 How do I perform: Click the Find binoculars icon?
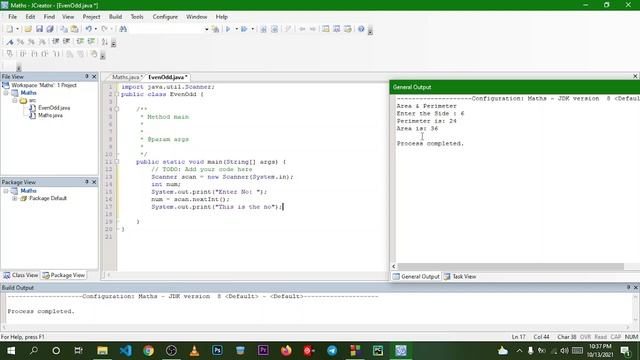123,29
